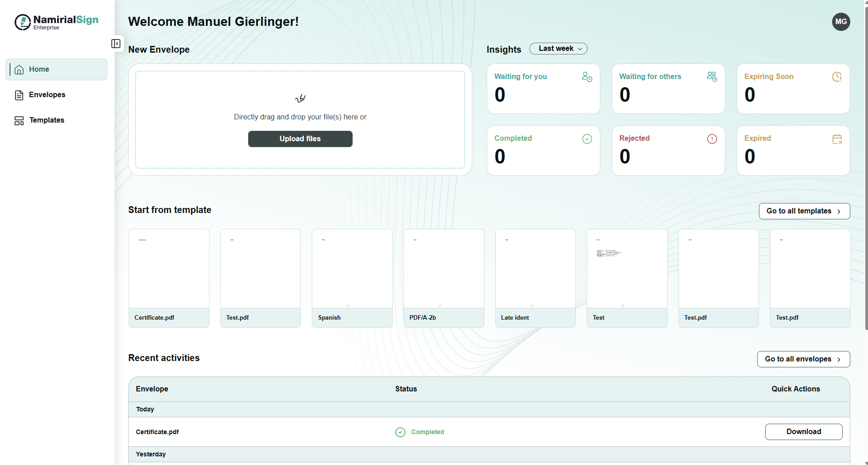Open Envelopes in the sidebar
This screenshot has width=868, height=465.
pyautogui.click(x=47, y=95)
